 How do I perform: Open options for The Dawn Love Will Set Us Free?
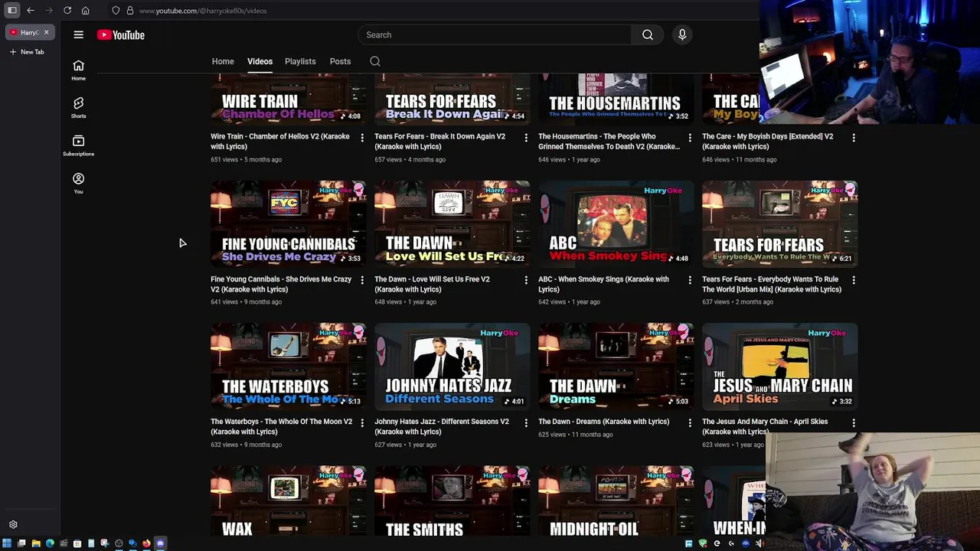click(x=526, y=280)
